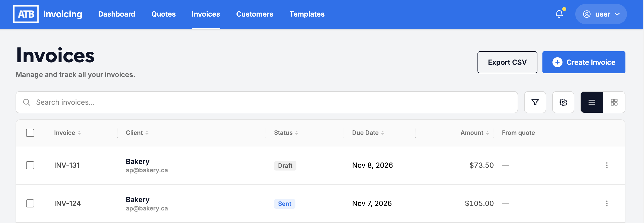Click the ATB Invoicing logo
Viewport: 644px width, 223px height.
click(48, 14)
